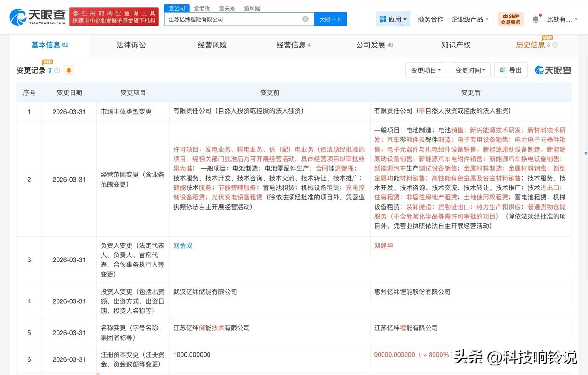Open the 应用 dropdown menu
The height and width of the screenshot is (375, 588).
393,19
